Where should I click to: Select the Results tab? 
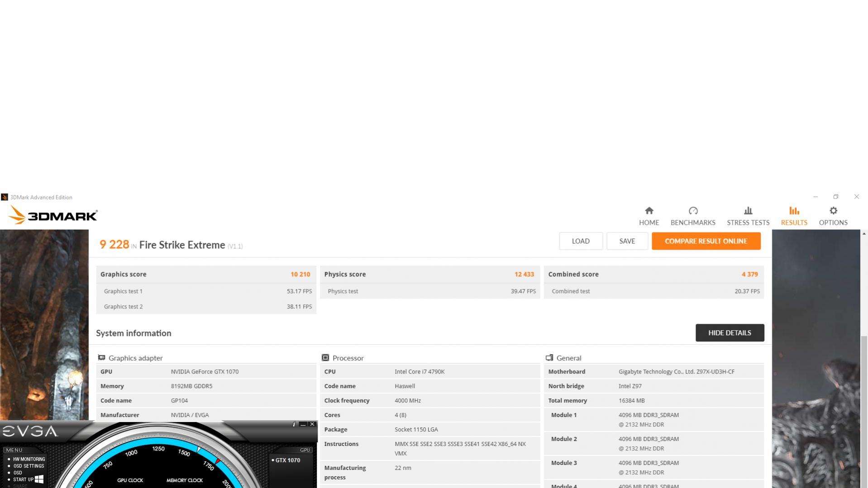[794, 216]
